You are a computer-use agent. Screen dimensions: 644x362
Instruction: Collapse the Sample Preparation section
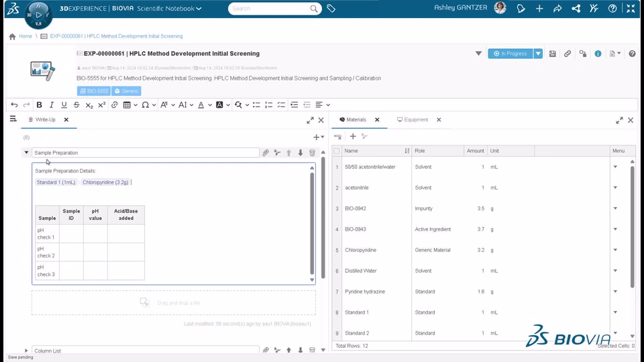tap(26, 153)
